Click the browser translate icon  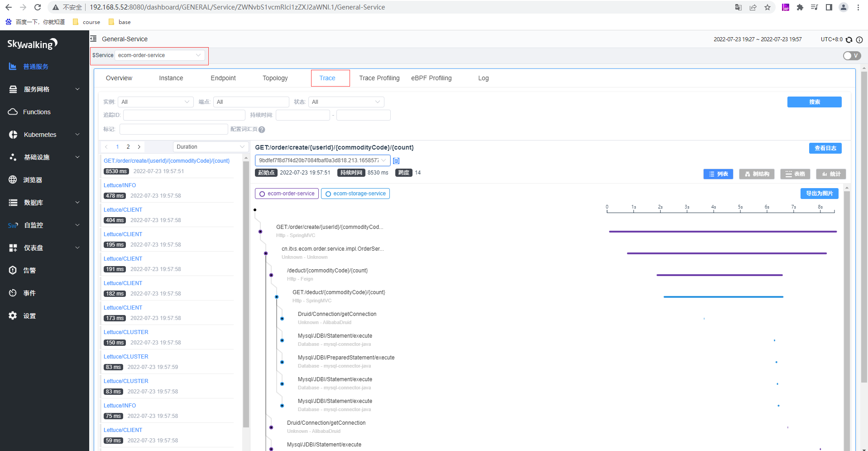pyautogui.click(x=739, y=7)
